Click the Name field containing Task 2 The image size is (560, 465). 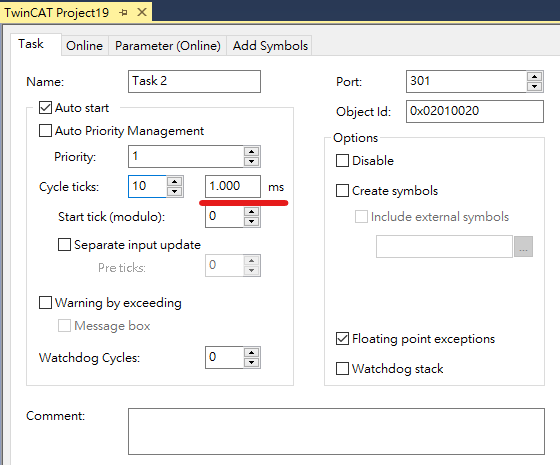point(194,81)
